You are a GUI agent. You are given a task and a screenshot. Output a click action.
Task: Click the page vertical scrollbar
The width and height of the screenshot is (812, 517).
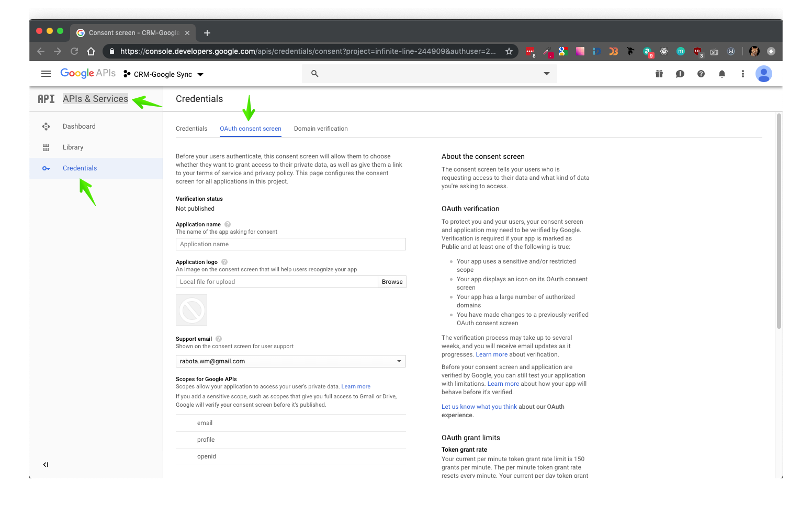point(779,221)
